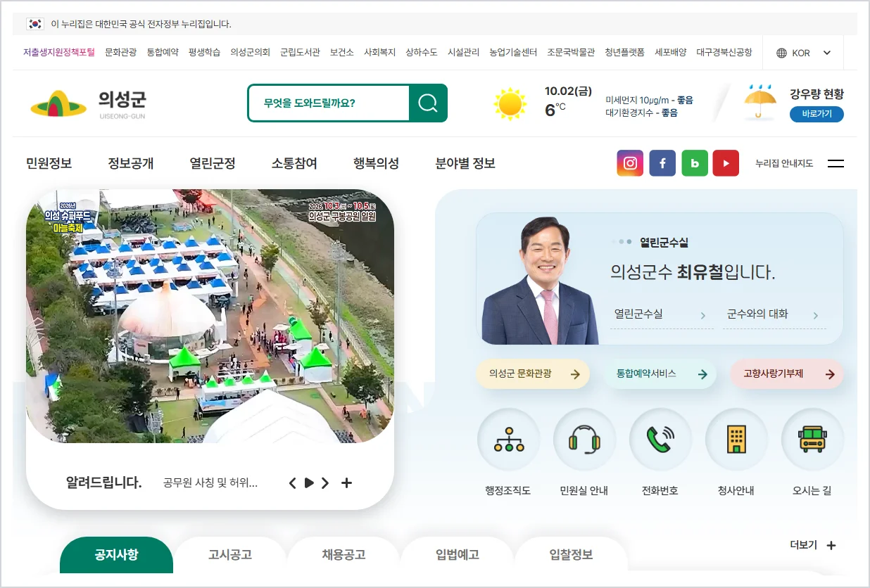
Task: Open the 민원정보 menu
Action: pyautogui.click(x=49, y=163)
